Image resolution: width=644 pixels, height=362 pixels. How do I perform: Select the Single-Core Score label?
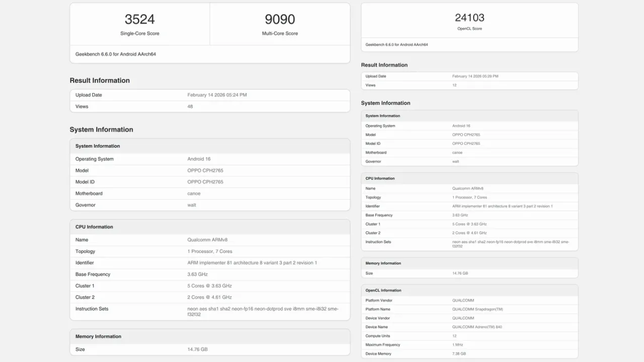(x=139, y=34)
